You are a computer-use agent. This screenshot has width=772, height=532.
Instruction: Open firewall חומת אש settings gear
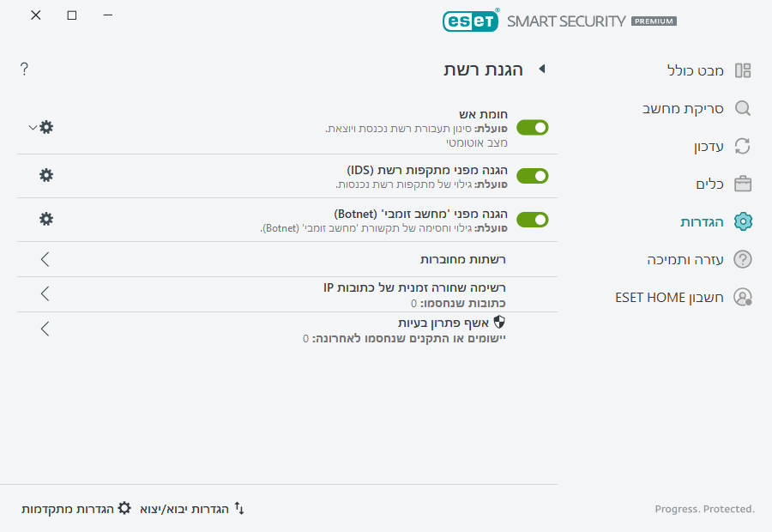(45, 127)
